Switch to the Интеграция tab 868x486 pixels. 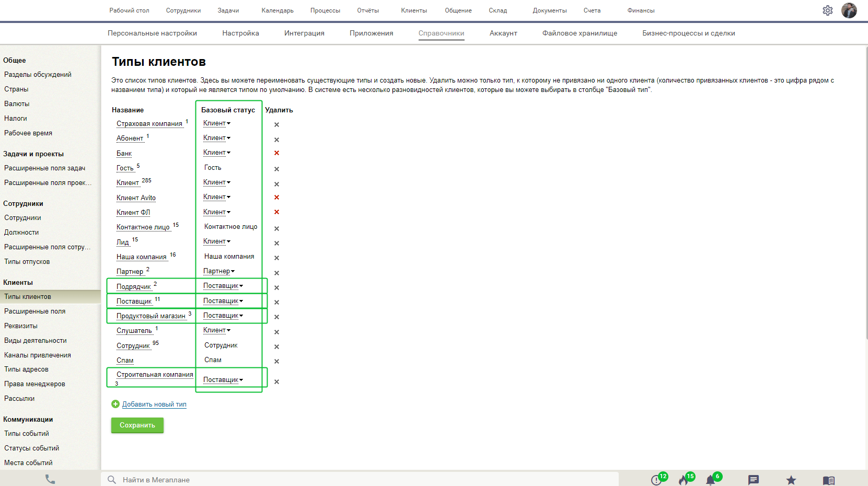click(304, 33)
